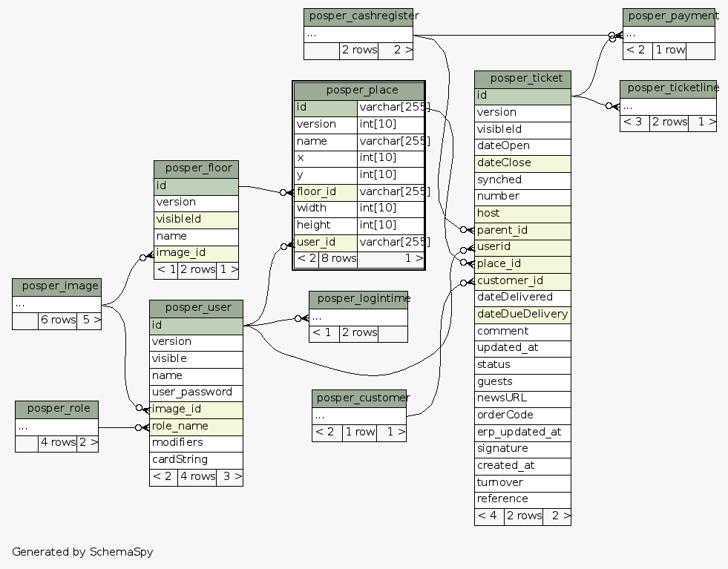Select role_name column in posper_user
The image size is (728, 569).
[196, 427]
